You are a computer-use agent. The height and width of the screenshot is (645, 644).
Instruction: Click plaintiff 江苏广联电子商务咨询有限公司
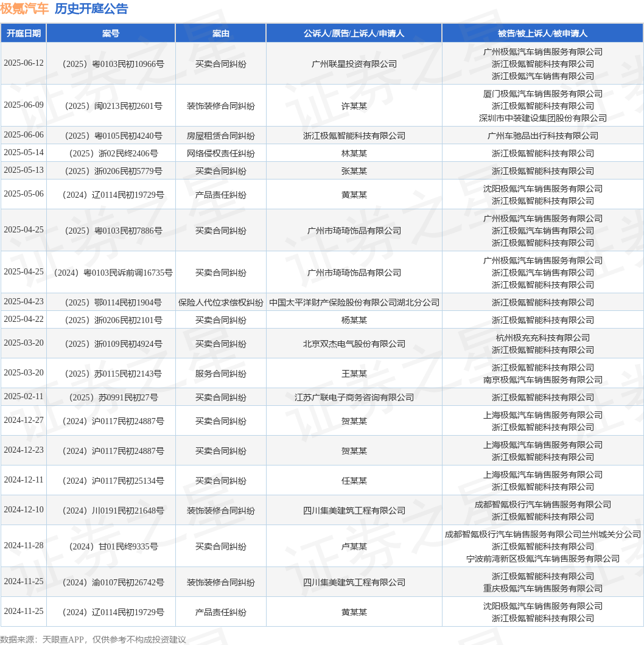point(354,397)
